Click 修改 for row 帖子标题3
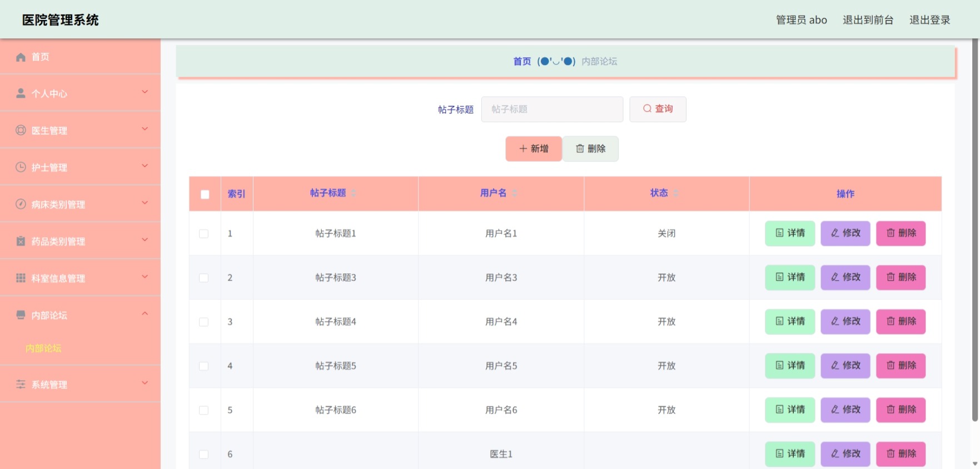Image resolution: width=980 pixels, height=469 pixels. [x=845, y=277]
